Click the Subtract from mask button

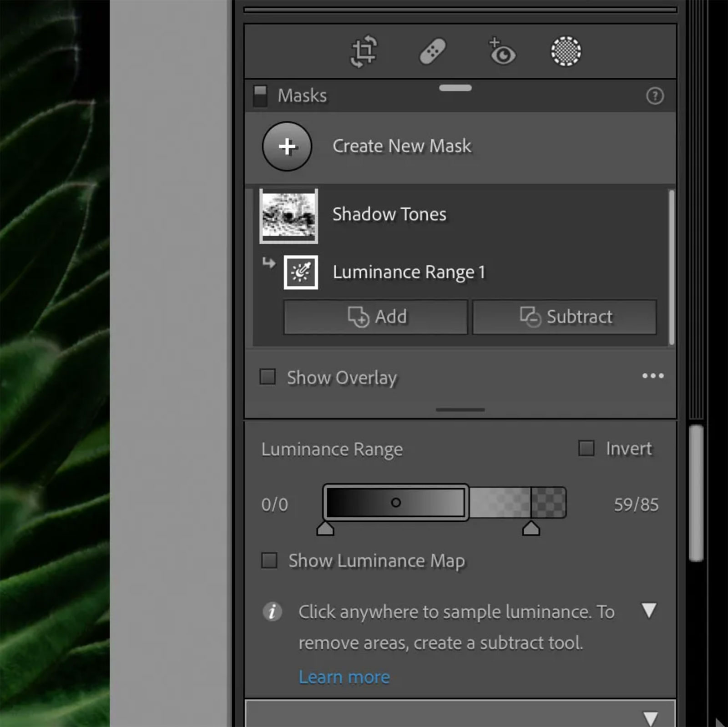565,317
